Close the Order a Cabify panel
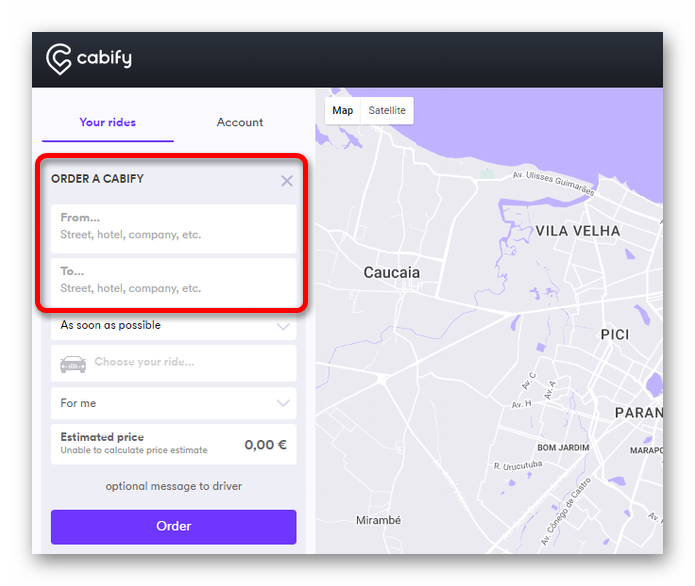This screenshot has height=586, width=695. (287, 181)
